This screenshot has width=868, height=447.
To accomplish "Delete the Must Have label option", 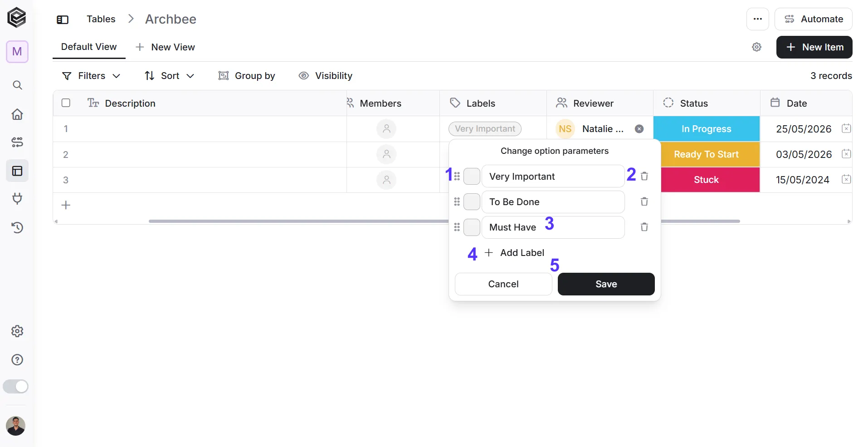I will pyautogui.click(x=644, y=227).
